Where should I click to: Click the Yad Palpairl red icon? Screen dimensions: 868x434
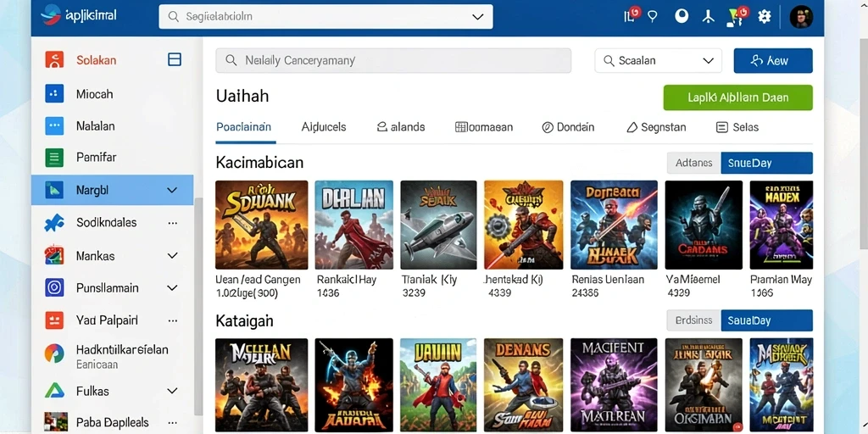(54, 320)
